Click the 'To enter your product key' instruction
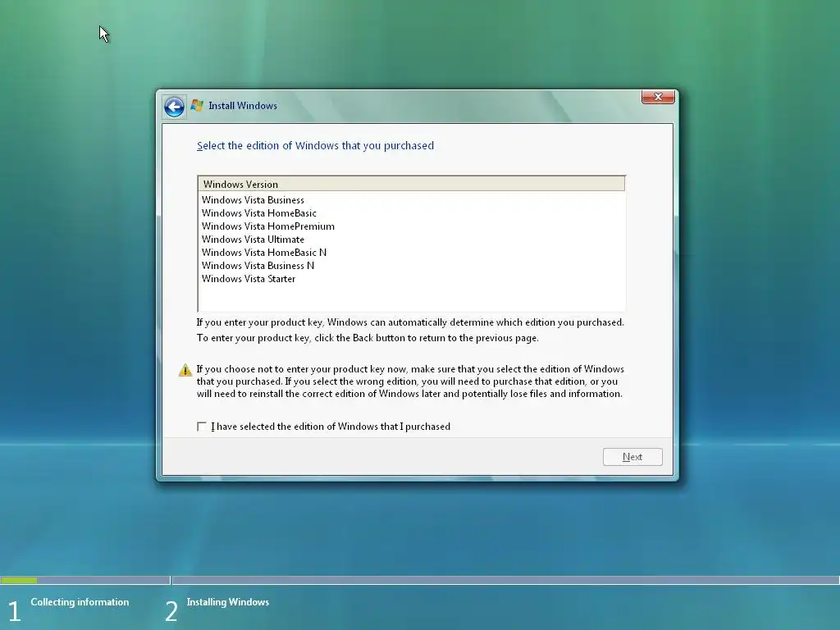840x630 pixels. (367, 338)
